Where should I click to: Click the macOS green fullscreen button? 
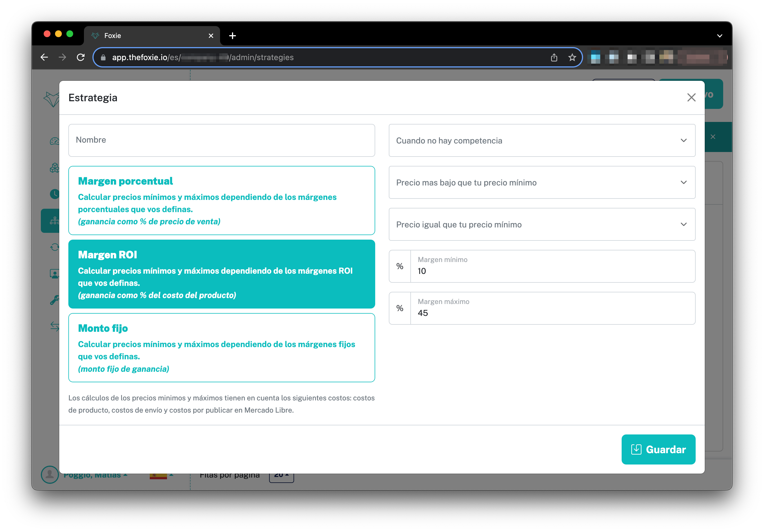pyautogui.click(x=69, y=34)
